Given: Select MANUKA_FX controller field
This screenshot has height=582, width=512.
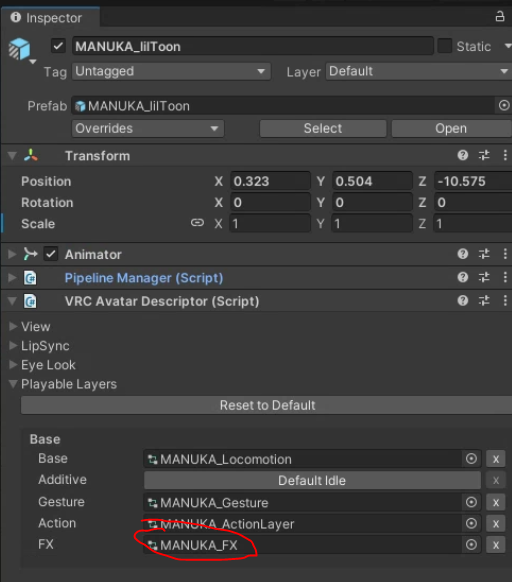Looking at the screenshot, I should 303,545.
